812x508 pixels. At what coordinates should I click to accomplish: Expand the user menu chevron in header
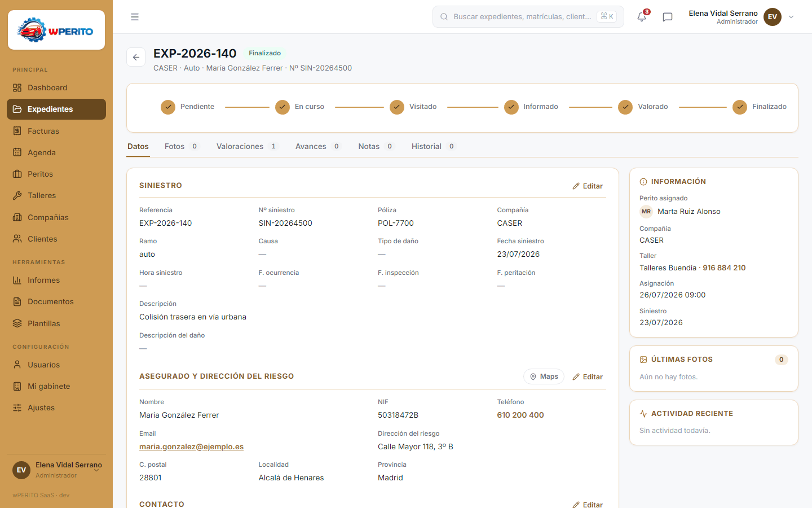[791, 17]
